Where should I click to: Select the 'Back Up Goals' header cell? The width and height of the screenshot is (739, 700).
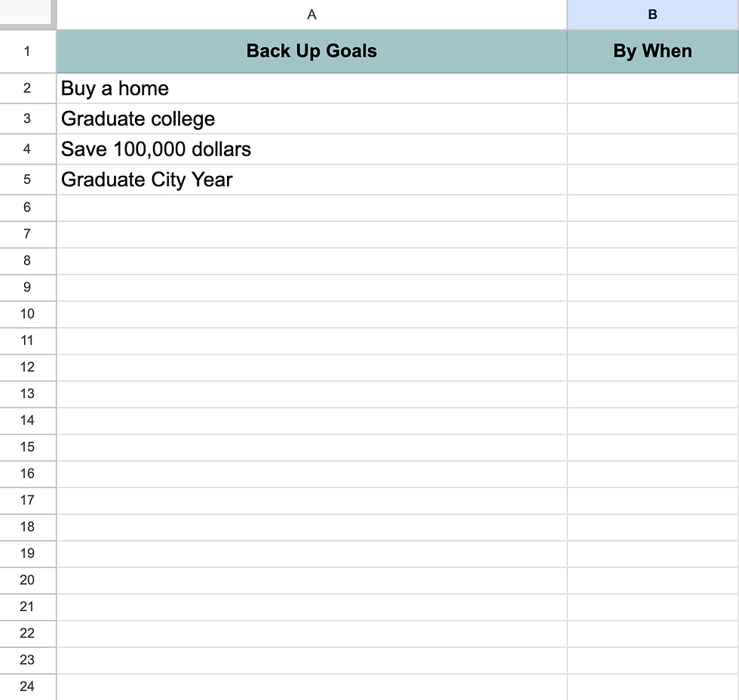click(311, 51)
